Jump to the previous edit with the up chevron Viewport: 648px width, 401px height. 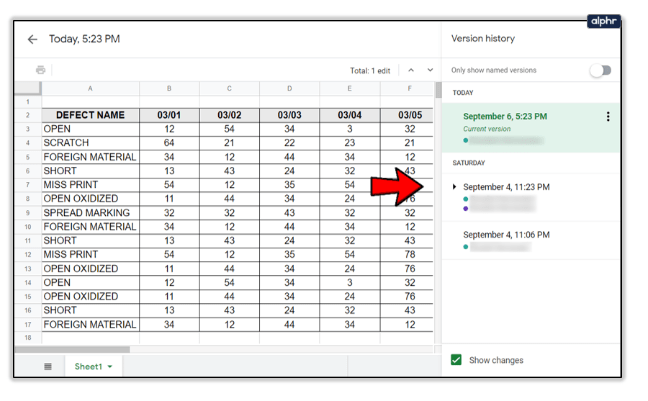411,70
